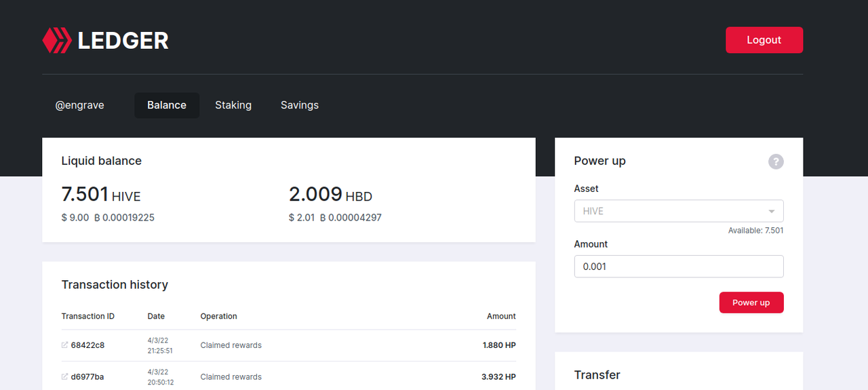Open Power up help question mark

click(776, 161)
